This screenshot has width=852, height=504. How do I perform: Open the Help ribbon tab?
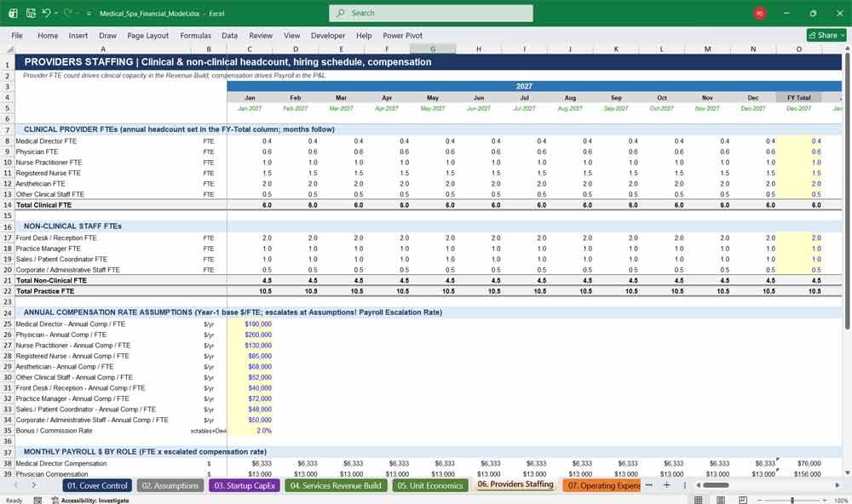coord(364,35)
